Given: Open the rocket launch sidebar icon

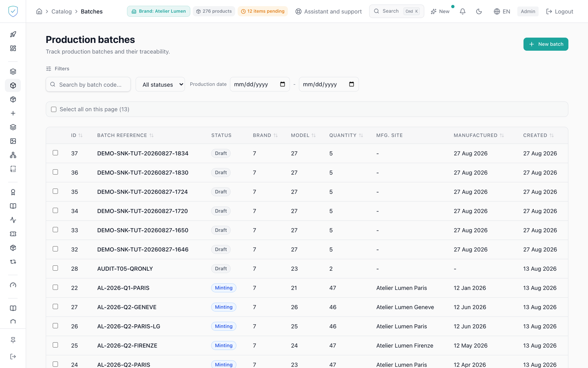Looking at the screenshot, I should click(x=13, y=34).
